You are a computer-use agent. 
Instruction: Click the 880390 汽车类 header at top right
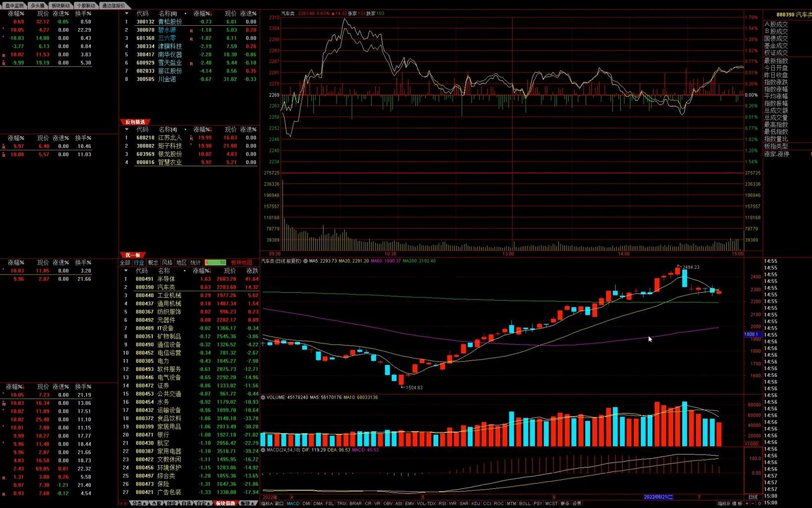(794, 15)
